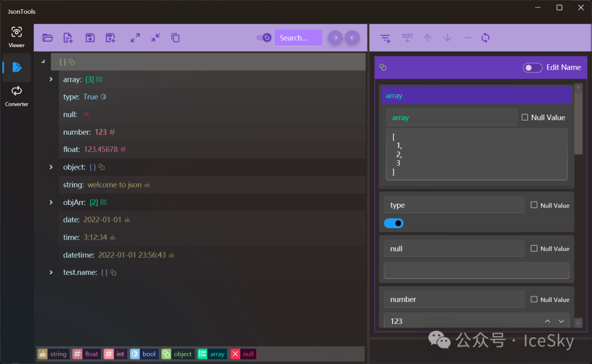This screenshot has width=592, height=364.
Task: Click the save icon in toolbar
Action: coord(90,38)
